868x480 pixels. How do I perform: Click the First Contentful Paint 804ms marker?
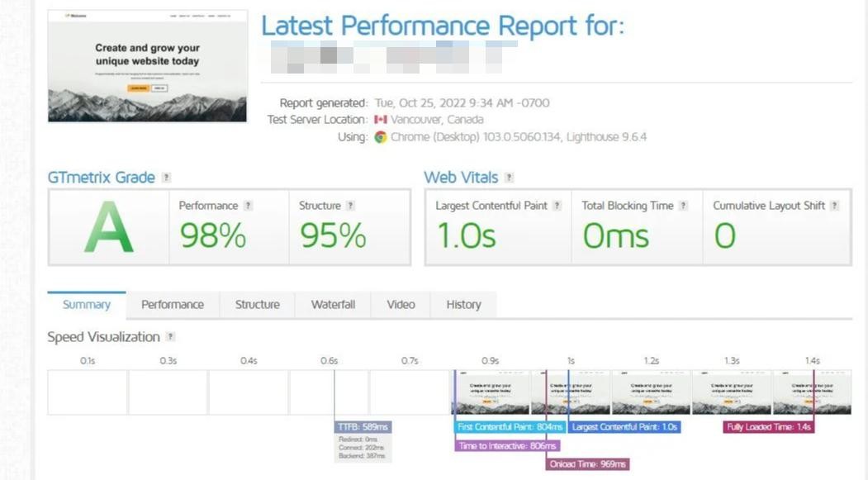pyautogui.click(x=510, y=427)
